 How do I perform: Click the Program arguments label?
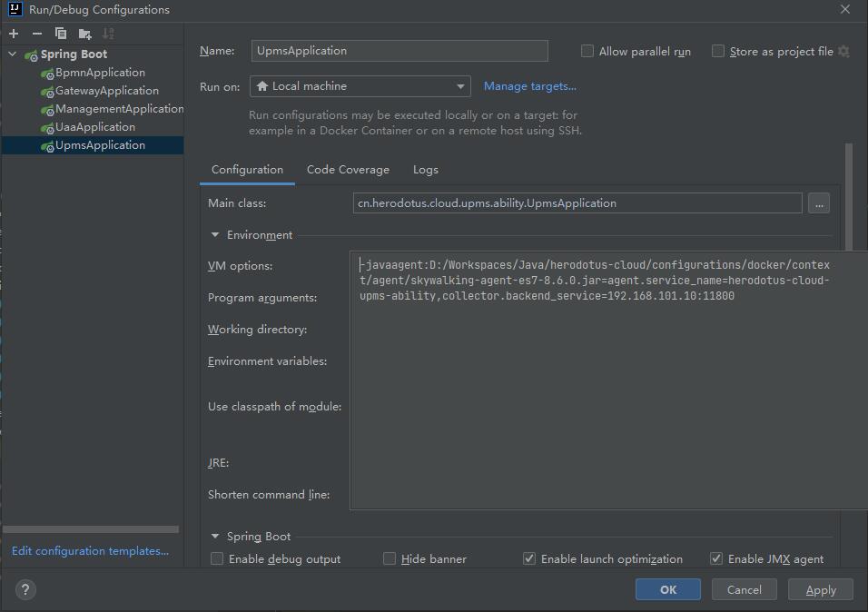[262, 298]
